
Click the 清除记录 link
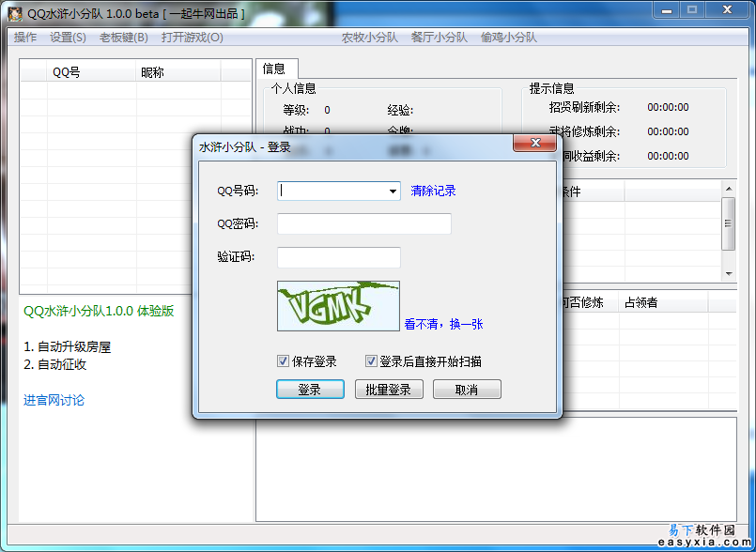(x=433, y=191)
